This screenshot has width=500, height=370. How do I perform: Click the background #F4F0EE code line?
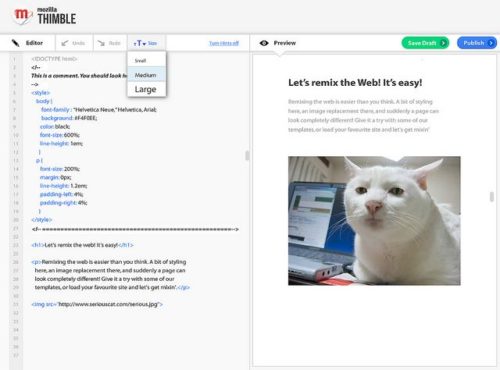click(x=69, y=118)
